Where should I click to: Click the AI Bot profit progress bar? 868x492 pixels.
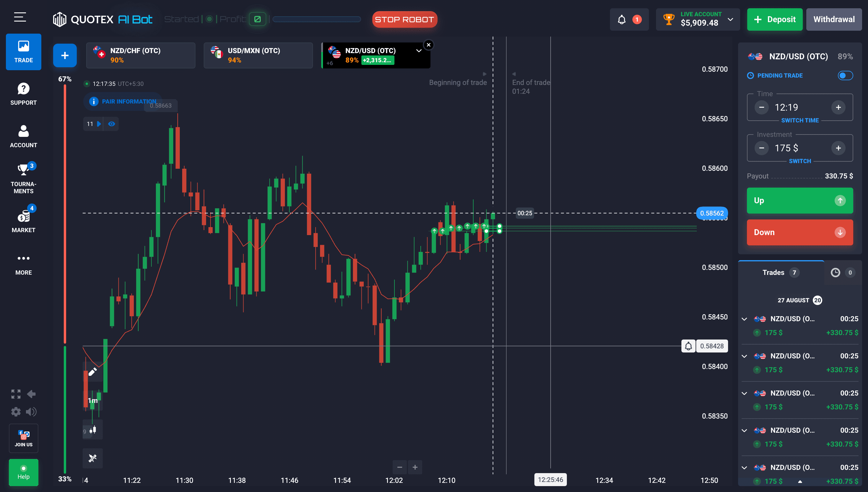(316, 19)
